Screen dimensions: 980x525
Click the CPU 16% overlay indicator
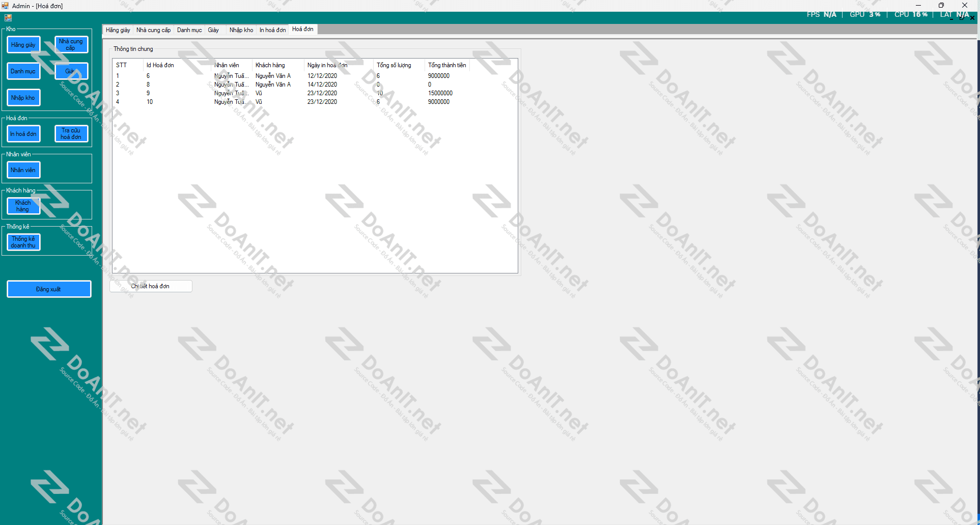click(x=911, y=14)
